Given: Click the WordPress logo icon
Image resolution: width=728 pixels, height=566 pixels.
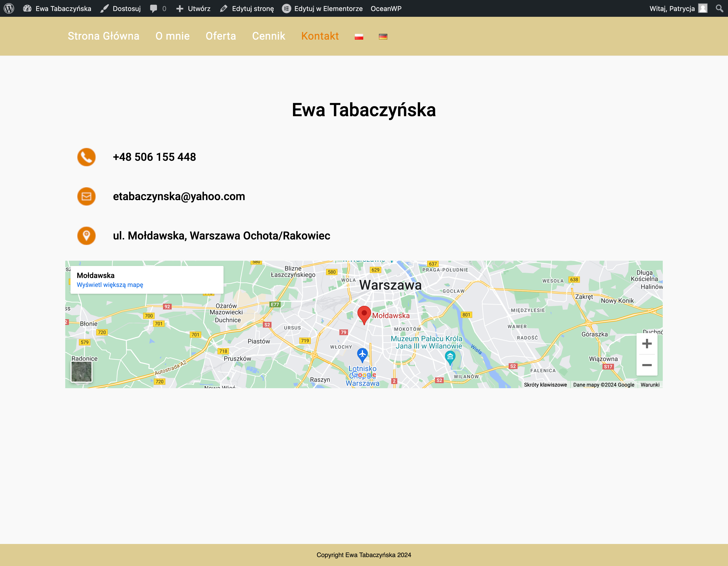Looking at the screenshot, I should pyautogui.click(x=9, y=8).
